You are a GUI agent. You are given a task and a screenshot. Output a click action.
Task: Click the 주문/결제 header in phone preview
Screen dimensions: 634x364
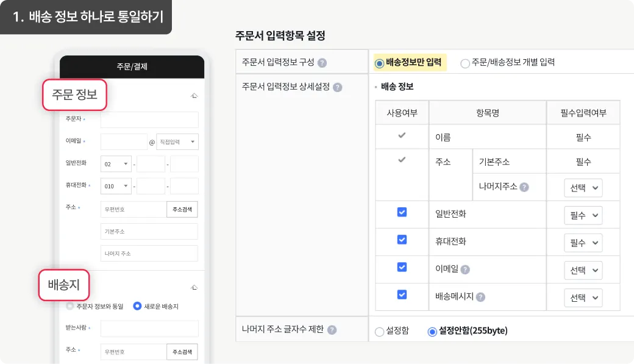(132, 66)
